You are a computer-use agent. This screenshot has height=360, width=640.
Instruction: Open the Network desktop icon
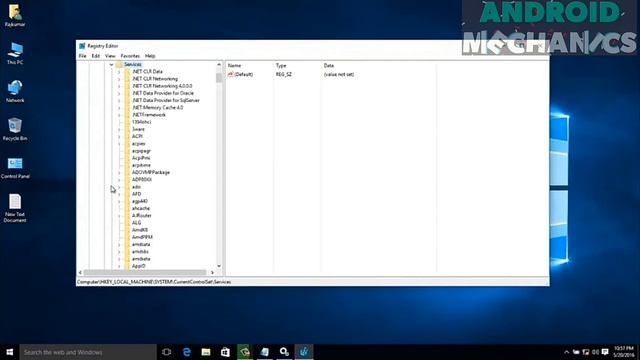click(15, 91)
